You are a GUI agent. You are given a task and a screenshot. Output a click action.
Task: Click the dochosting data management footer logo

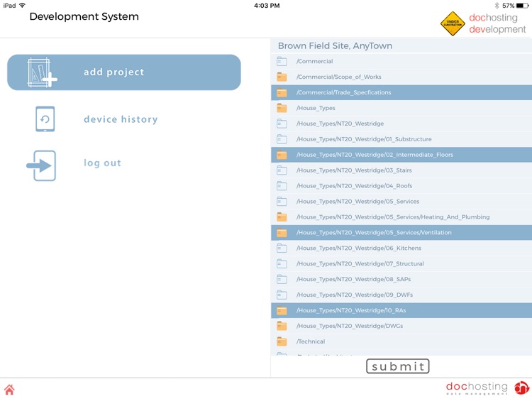tap(487, 388)
